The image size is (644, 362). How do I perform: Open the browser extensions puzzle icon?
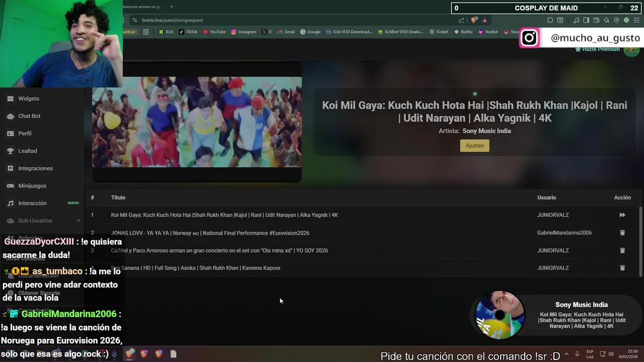click(x=550, y=20)
